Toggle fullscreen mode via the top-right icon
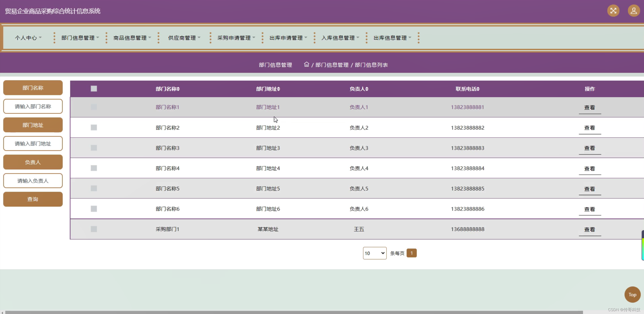The height and width of the screenshot is (314, 644). click(x=613, y=10)
